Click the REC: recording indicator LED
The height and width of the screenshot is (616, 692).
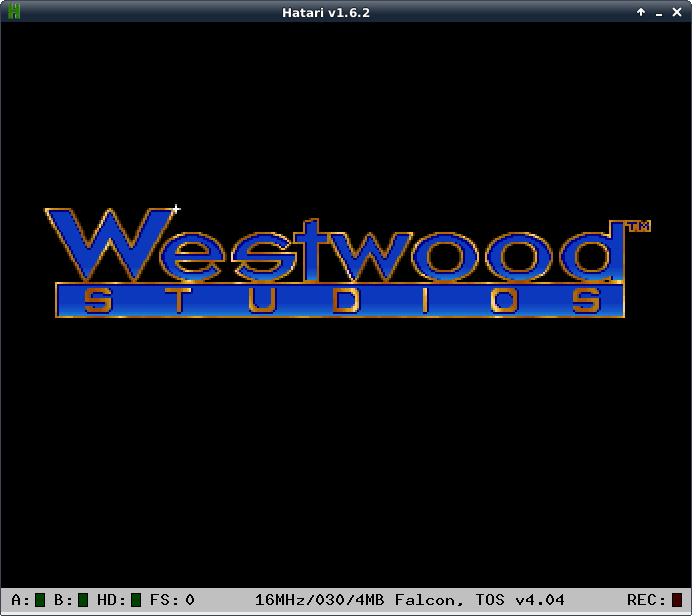(677, 600)
